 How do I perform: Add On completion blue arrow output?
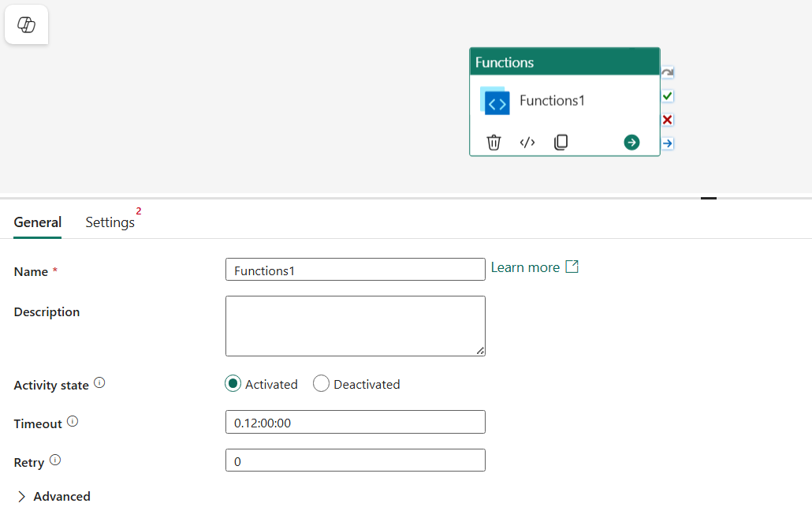pos(668,144)
